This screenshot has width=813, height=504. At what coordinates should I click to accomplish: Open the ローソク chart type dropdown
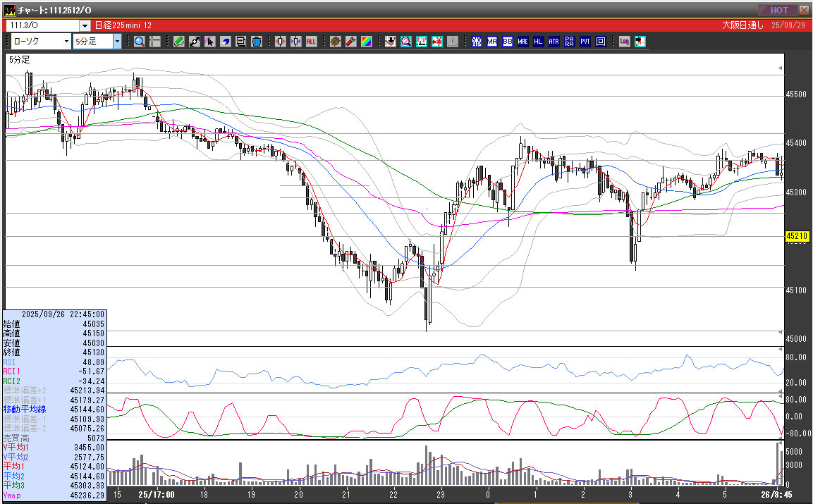click(x=66, y=42)
